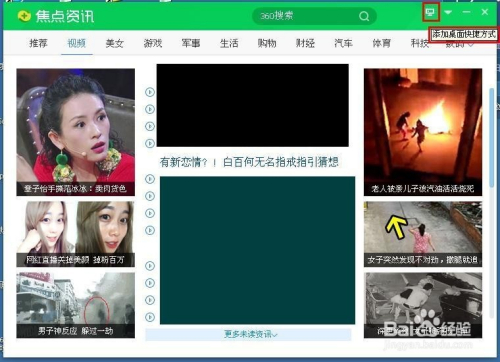Switch to the 汽车 tab

[x=343, y=43]
